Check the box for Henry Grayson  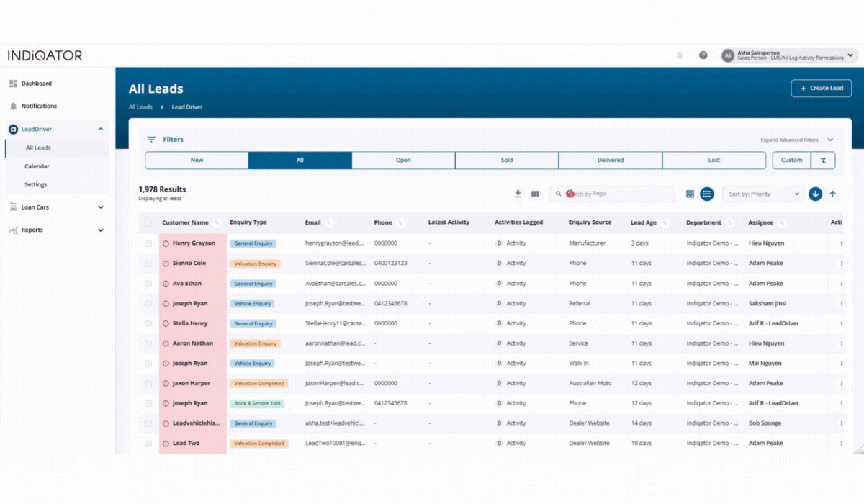(x=148, y=243)
